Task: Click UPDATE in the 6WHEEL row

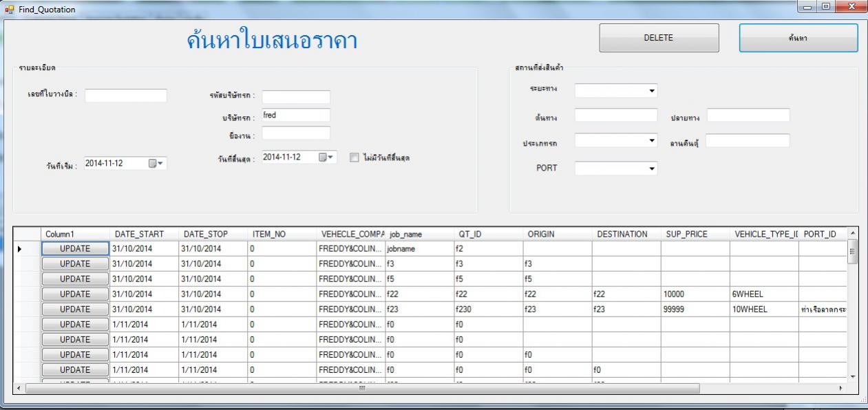Action: [76, 294]
